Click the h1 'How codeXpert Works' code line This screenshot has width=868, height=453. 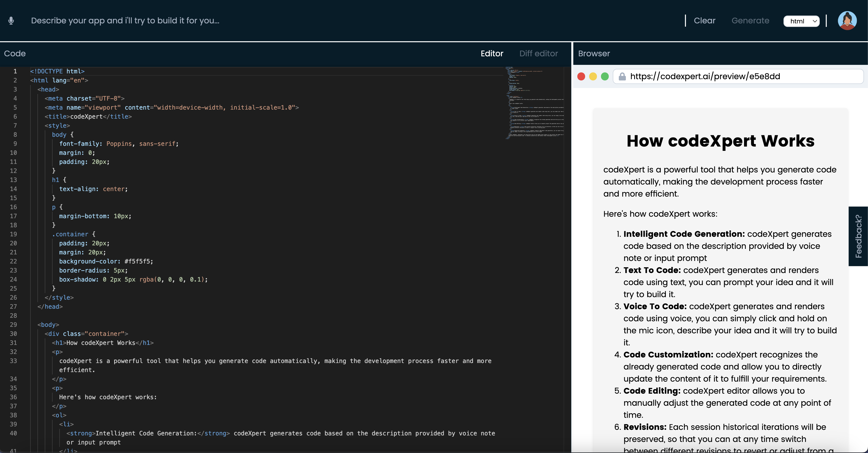click(x=103, y=343)
